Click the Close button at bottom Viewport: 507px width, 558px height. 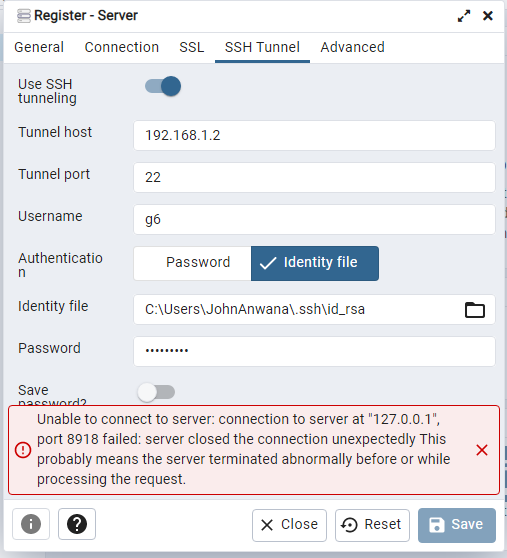click(289, 525)
